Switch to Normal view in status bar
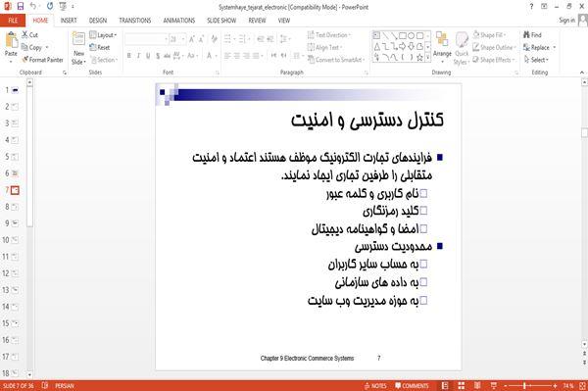The width and height of the screenshot is (588, 391). pos(445,386)
